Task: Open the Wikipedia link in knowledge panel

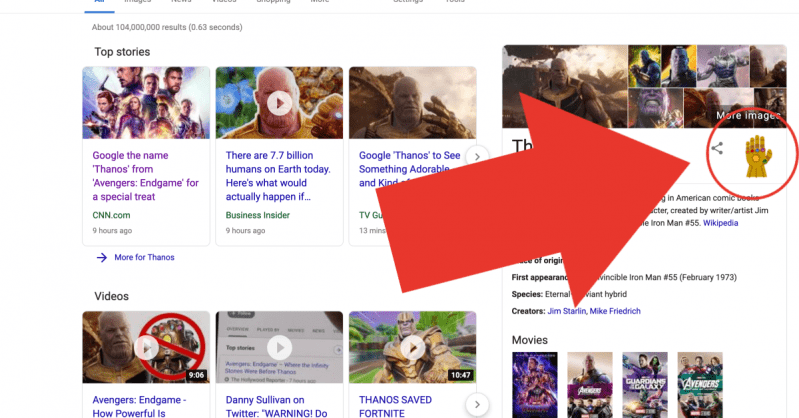Action: (721, 223)
